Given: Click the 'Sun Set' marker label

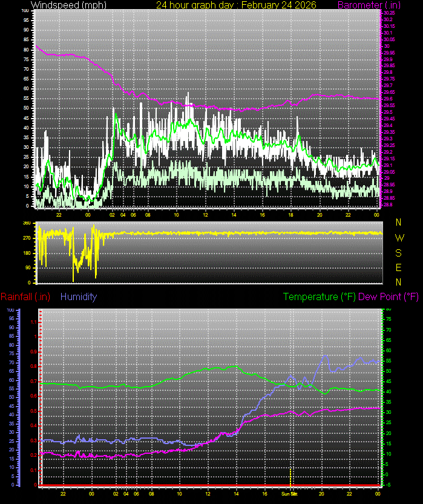Looking at the screenshot, I should click(x=289, y=494).
